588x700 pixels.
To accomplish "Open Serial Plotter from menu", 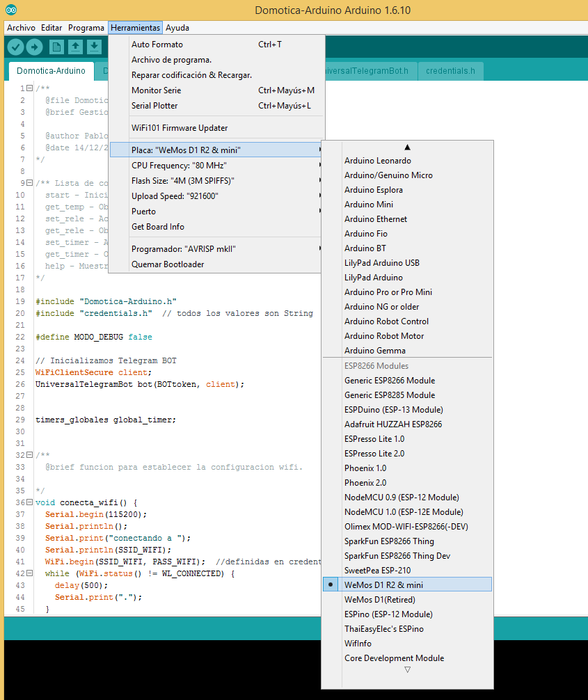I will point(216,106).
